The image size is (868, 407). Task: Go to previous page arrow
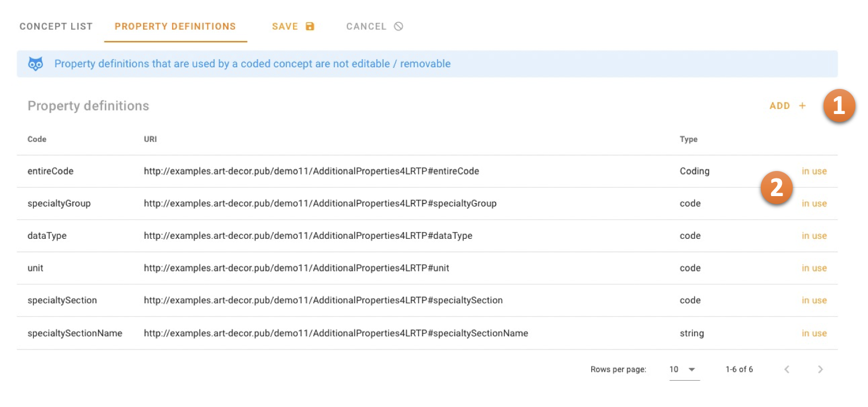click(x=786, y=369)
